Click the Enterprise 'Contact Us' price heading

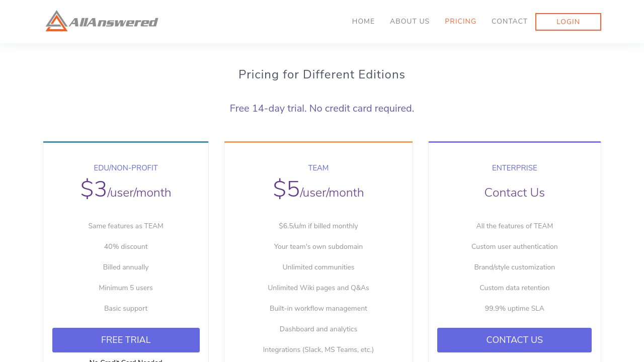pyautogui.click(x=514, y=193)
